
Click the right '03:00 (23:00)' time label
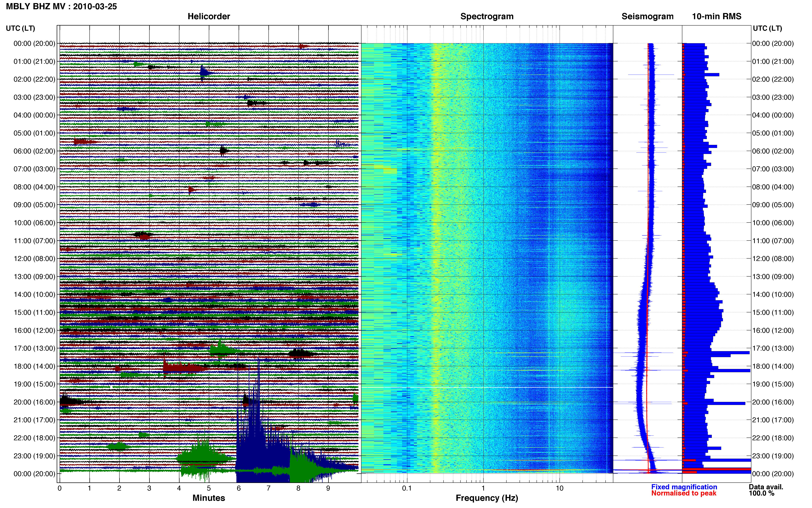coord(773,97)
